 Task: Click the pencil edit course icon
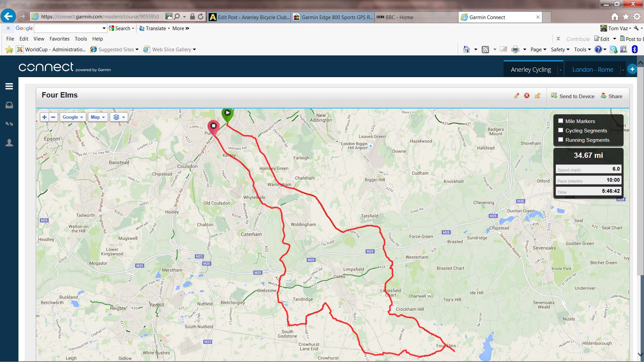517,96
